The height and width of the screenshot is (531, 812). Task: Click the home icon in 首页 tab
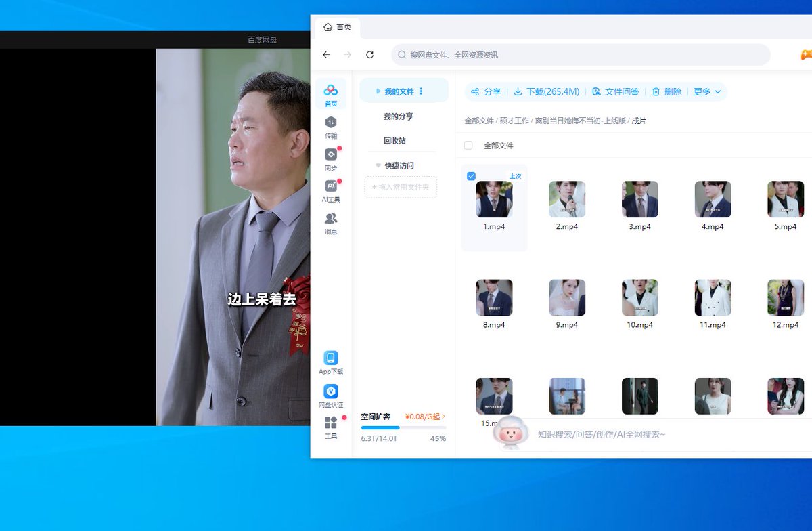pyautogui.click(x=328, y=27)
